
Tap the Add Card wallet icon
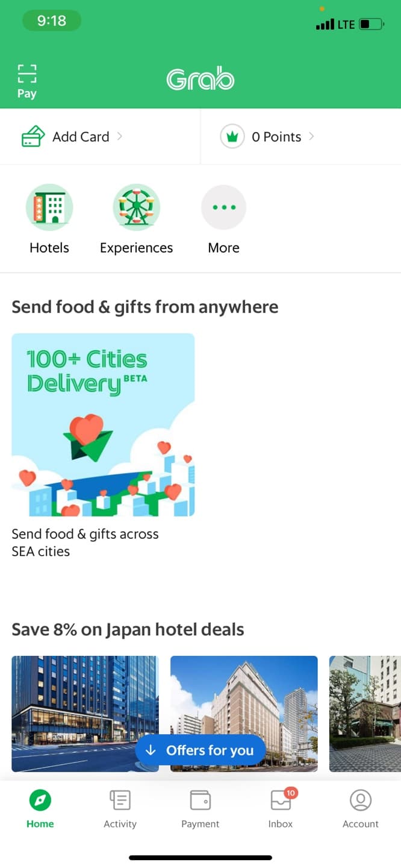(33, 137)
